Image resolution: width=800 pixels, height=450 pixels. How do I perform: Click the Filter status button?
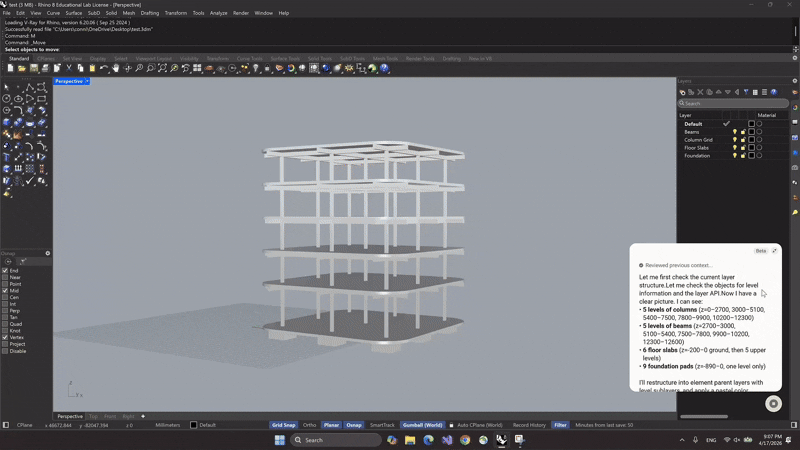[560, 425]
